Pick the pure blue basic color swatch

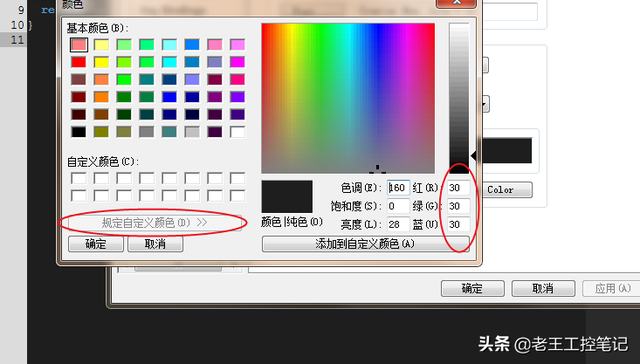169,97
